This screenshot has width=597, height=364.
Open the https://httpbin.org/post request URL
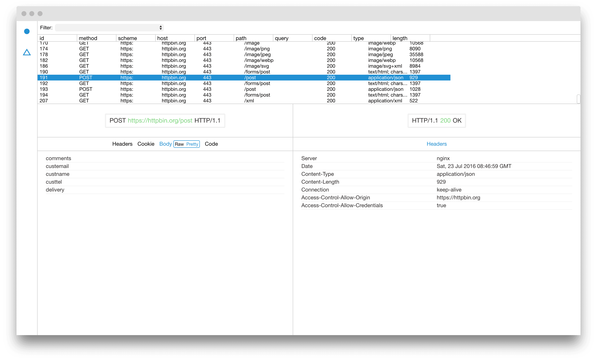point(160,120)
